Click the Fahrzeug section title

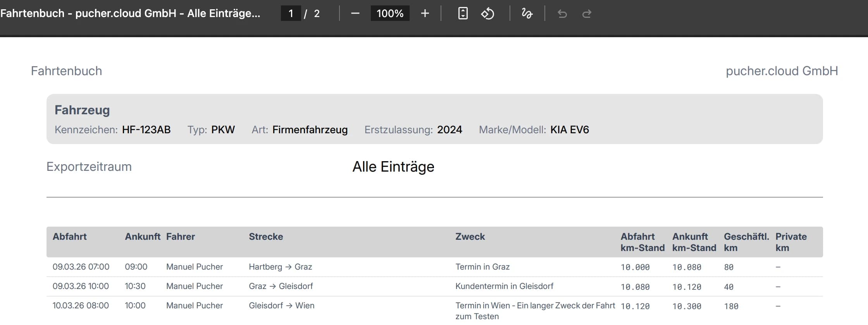pos(82,110)
